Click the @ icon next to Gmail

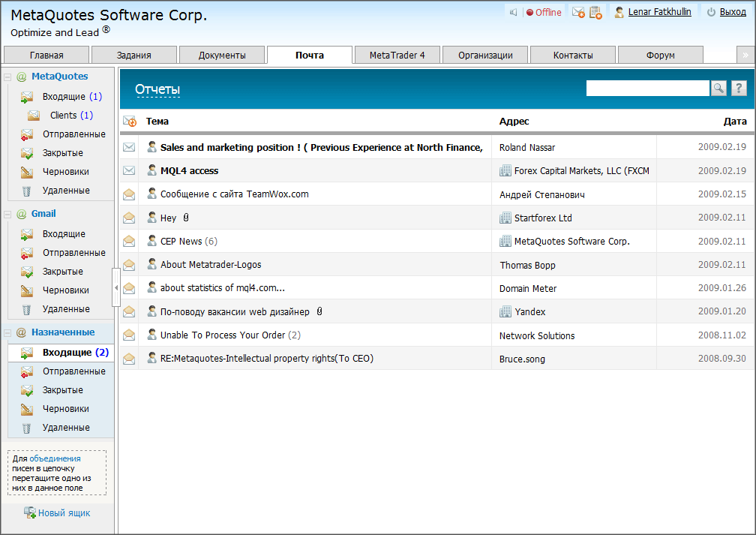click(21, 214)
